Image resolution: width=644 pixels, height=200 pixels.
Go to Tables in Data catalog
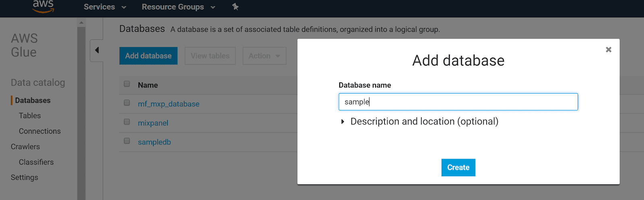30,116
